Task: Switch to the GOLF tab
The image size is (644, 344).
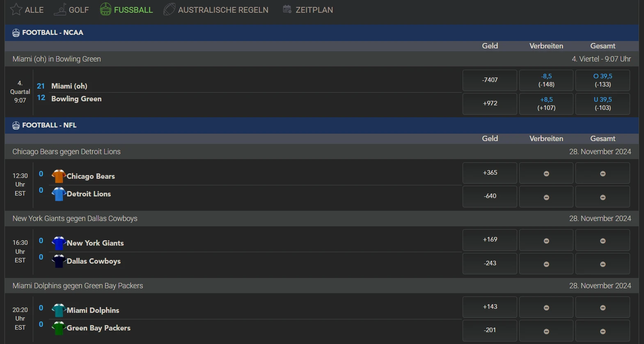Action: [x=71, y=9]
